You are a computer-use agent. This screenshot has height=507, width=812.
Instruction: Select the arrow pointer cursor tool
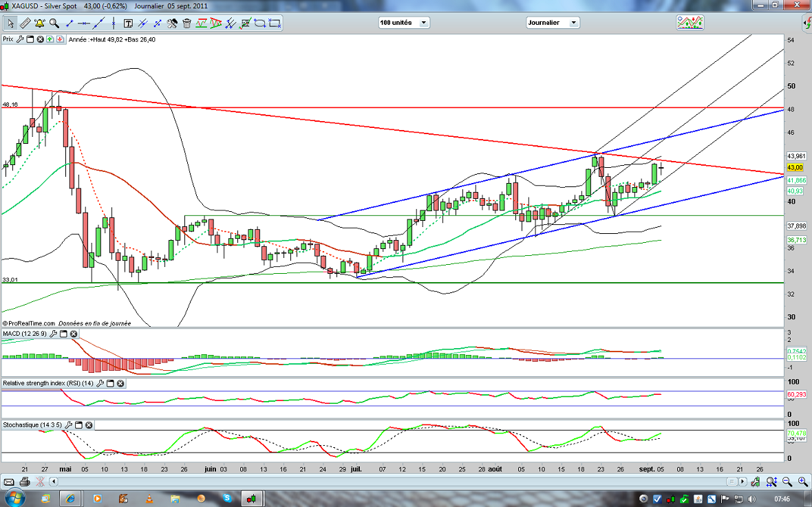(10, 23)
